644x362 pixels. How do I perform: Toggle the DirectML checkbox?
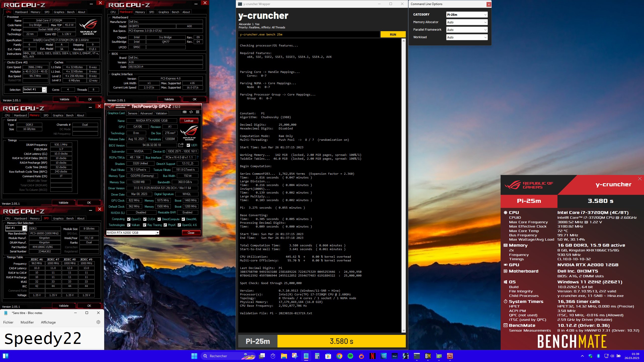(183, 219)
